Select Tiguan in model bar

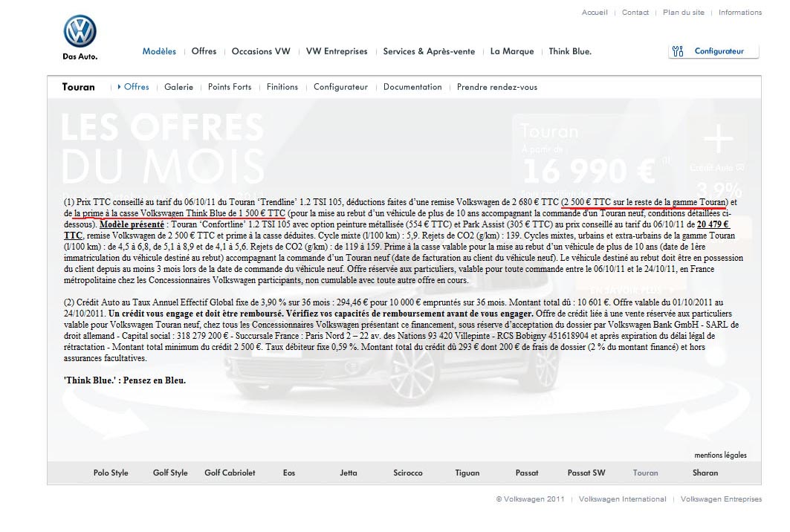point(467,473)
